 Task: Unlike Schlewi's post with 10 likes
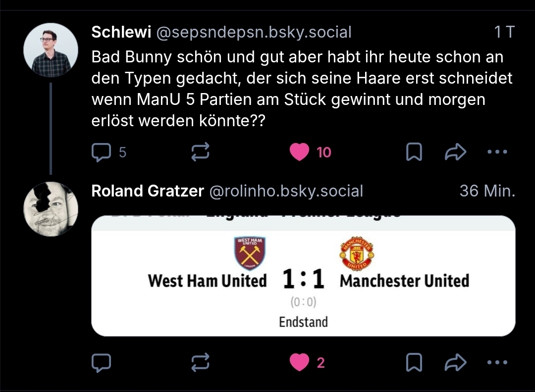[299, 152]
